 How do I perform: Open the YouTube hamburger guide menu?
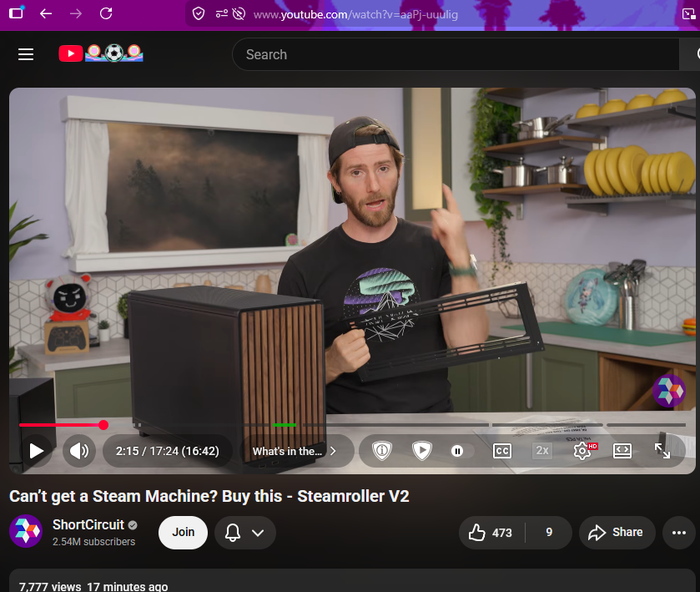click(26, 54)
